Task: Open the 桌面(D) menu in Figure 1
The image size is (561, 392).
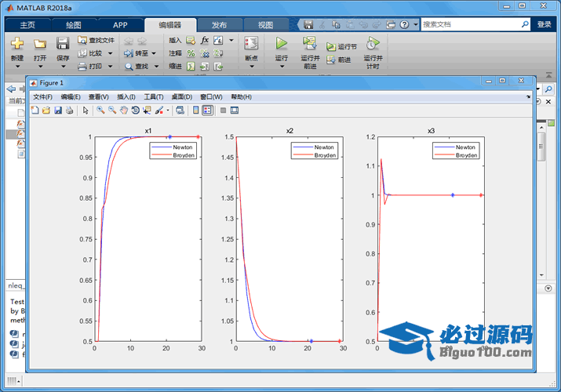Action: (182, 97)
